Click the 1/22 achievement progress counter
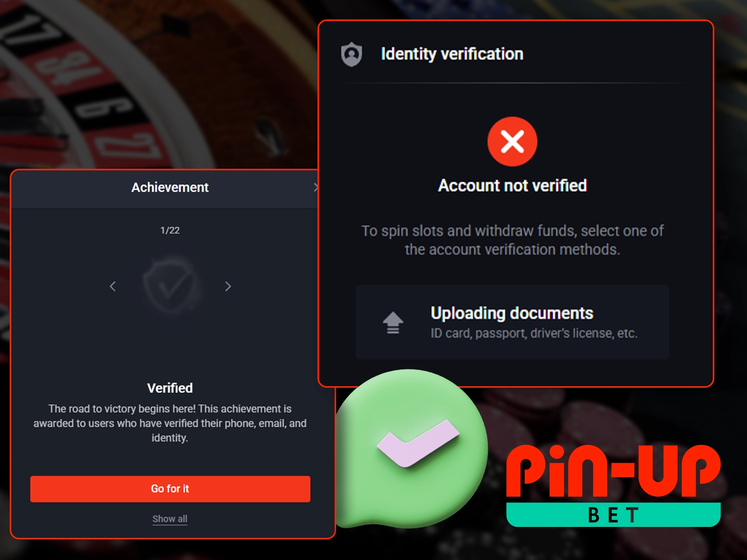The height and width of the screenshot is (560, 747). [x=170, y=230]
